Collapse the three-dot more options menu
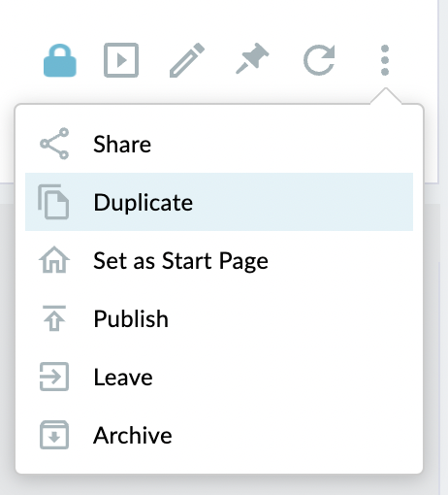Image resolution: width=448 pixels, height=495 pixels. (x=385, y=60)
